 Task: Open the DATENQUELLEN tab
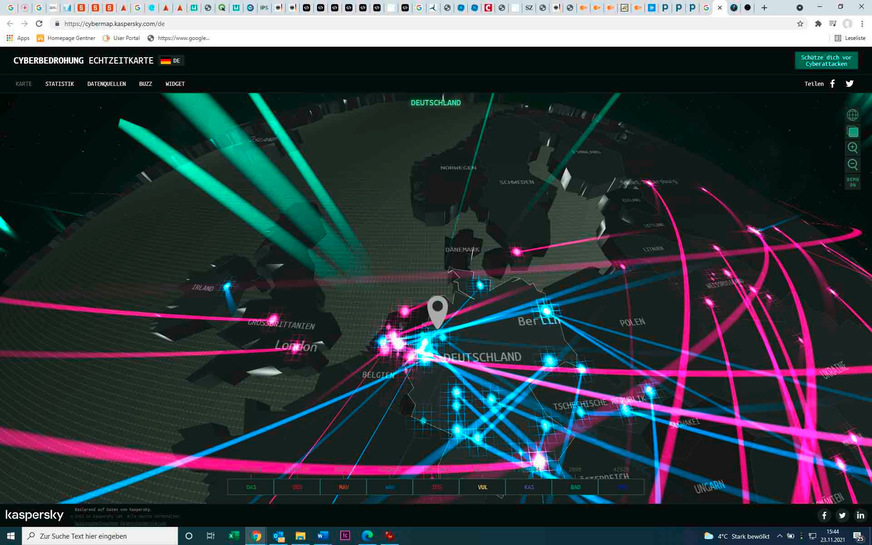pyautogui.click(x=106, y=84)
